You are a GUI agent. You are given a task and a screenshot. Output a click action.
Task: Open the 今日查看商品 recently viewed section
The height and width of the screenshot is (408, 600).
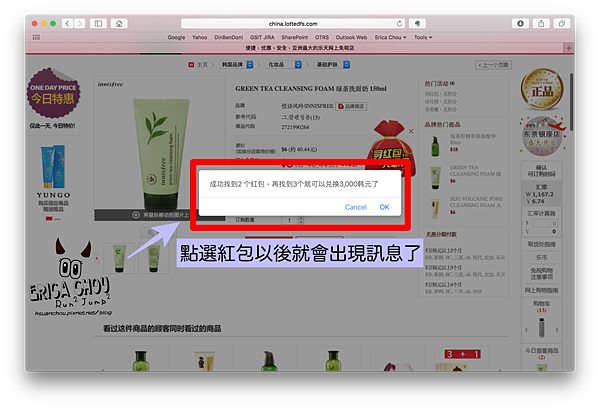tap(541, 353)
